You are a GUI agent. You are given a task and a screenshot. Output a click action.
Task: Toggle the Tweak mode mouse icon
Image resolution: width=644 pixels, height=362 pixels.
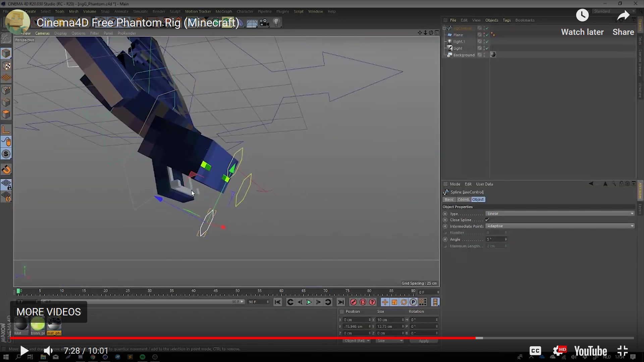(x=6, y=142)
